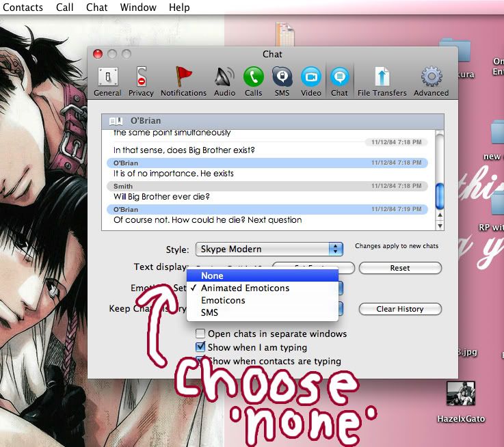
Task: Open the Calls preferences pane
Action: pyautogui.click(x=253, y=81)
